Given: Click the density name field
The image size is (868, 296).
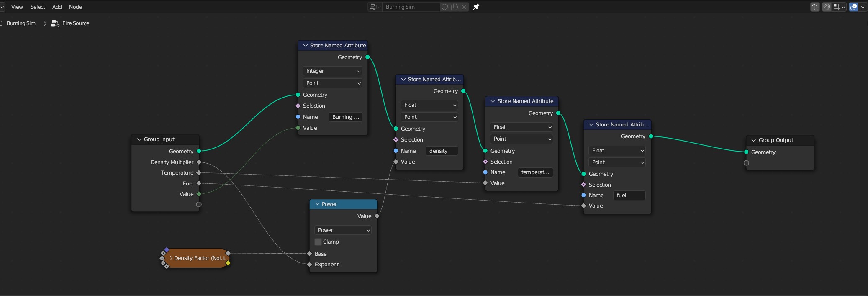Looking at the screenshot, I should [x=442, y=151].
